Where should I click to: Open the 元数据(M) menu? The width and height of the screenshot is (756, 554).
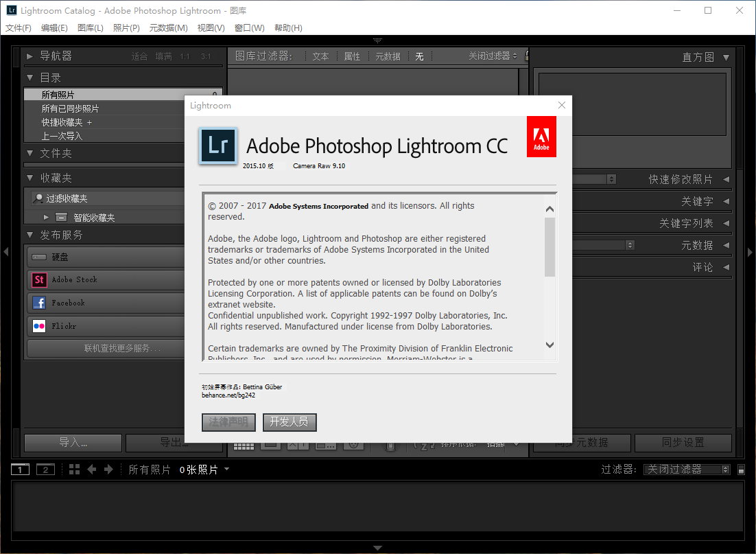pos(168,28)
